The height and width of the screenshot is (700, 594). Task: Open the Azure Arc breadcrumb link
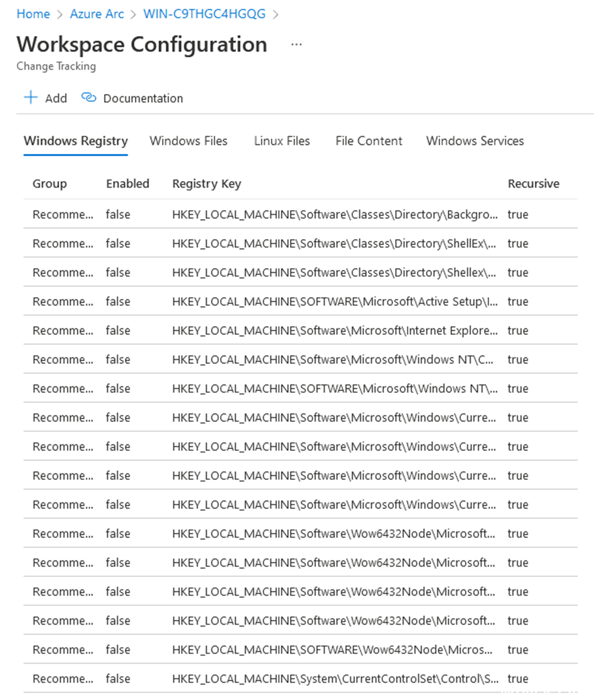[96, 14]
